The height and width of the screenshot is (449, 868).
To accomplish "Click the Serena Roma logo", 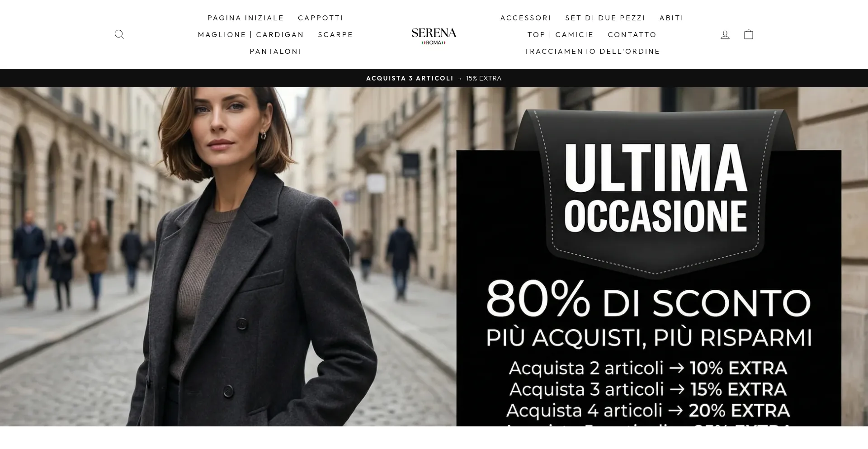I will click(x=434, y=36).
